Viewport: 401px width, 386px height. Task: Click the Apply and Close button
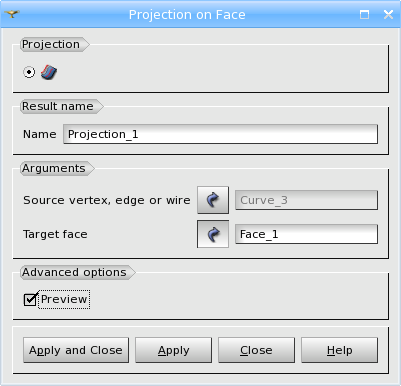pyautogui.click(x=76, y=350)
